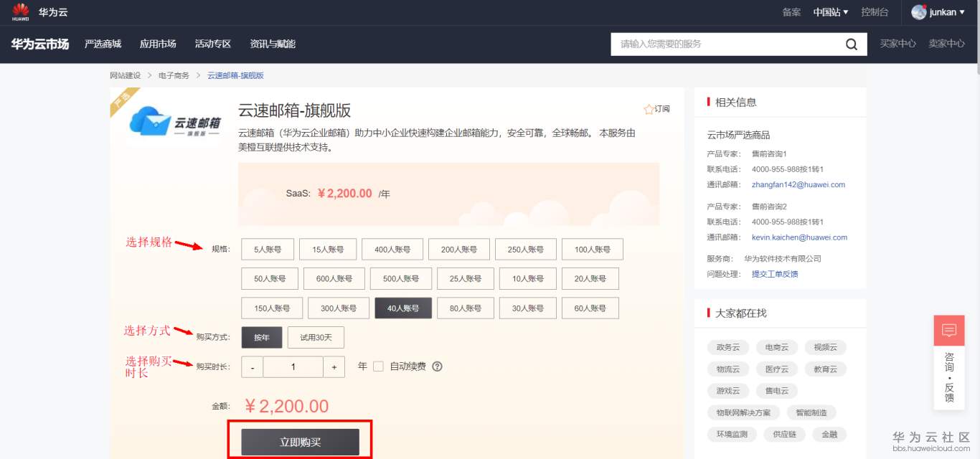The height and width of the screenshot is (459, 980).
Task: Select the 50人账号 spec
Action: [269, 279]
